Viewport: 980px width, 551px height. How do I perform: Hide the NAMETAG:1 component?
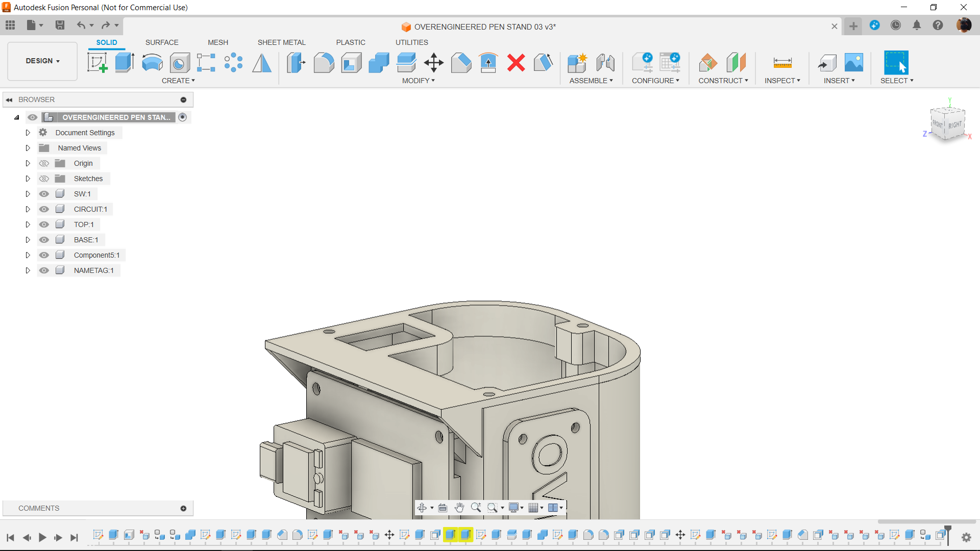[x=44, y=270]
